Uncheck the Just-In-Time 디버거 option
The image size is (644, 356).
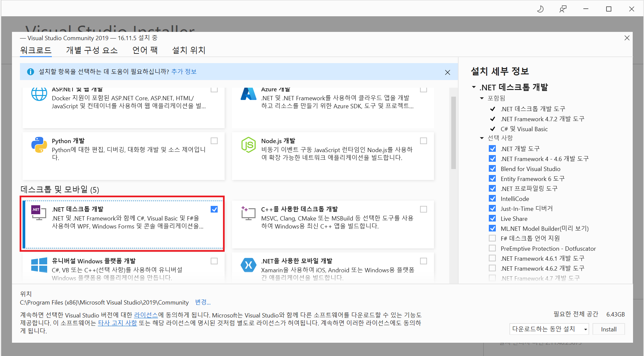tap(492, 208)
